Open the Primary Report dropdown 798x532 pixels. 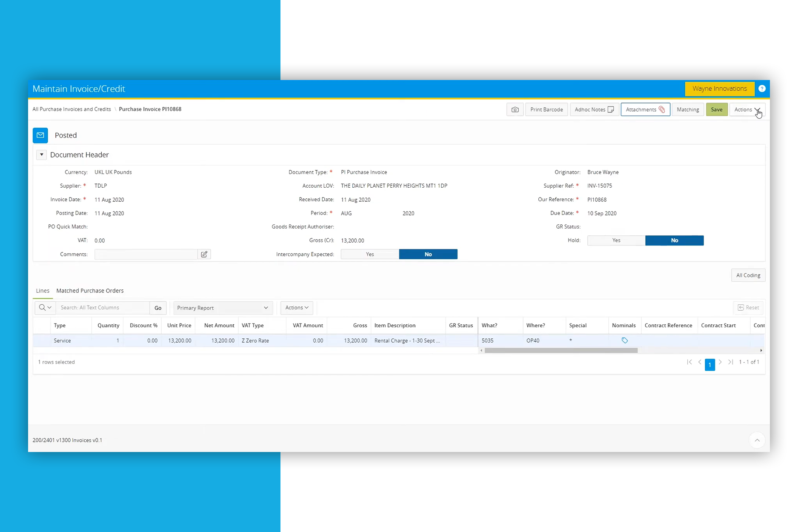223,308
